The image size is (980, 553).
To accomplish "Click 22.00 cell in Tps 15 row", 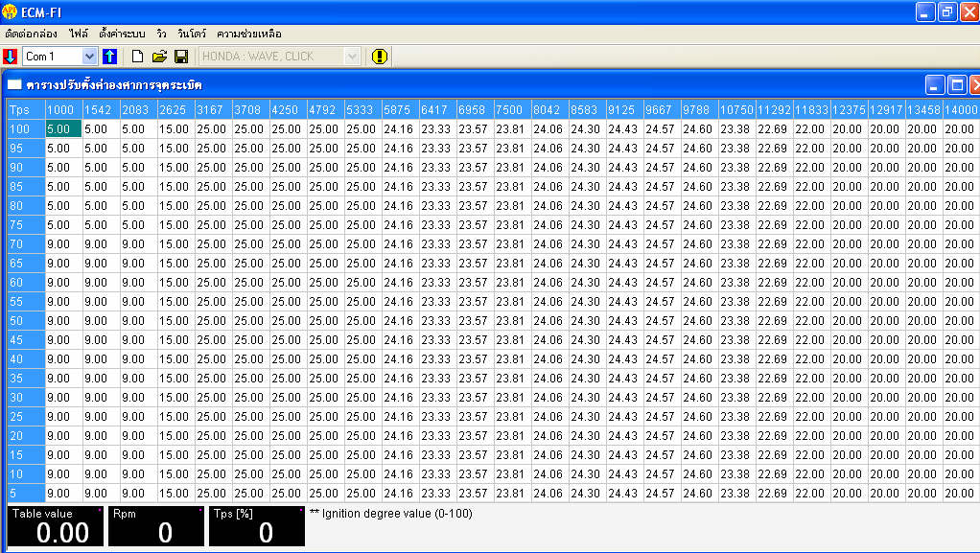I will [811, 455].
